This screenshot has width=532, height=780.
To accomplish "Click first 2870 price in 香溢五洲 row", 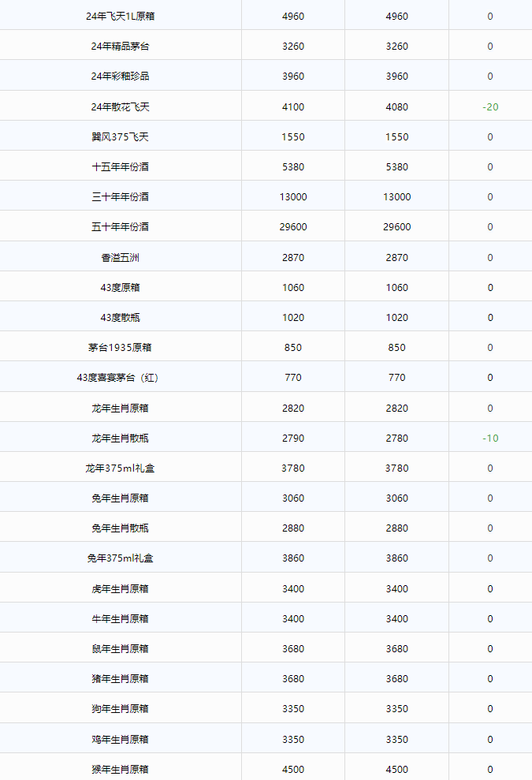I will click(293, 258).
